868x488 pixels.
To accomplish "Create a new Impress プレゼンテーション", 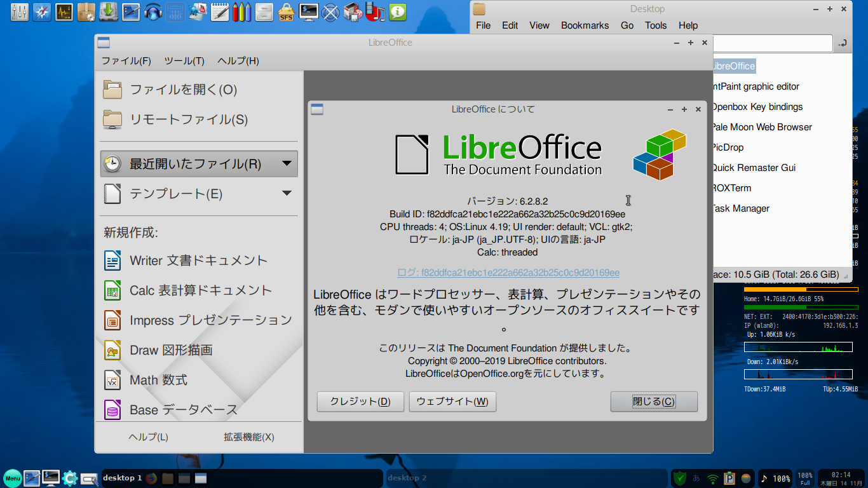I will click(x=199, y=320).
